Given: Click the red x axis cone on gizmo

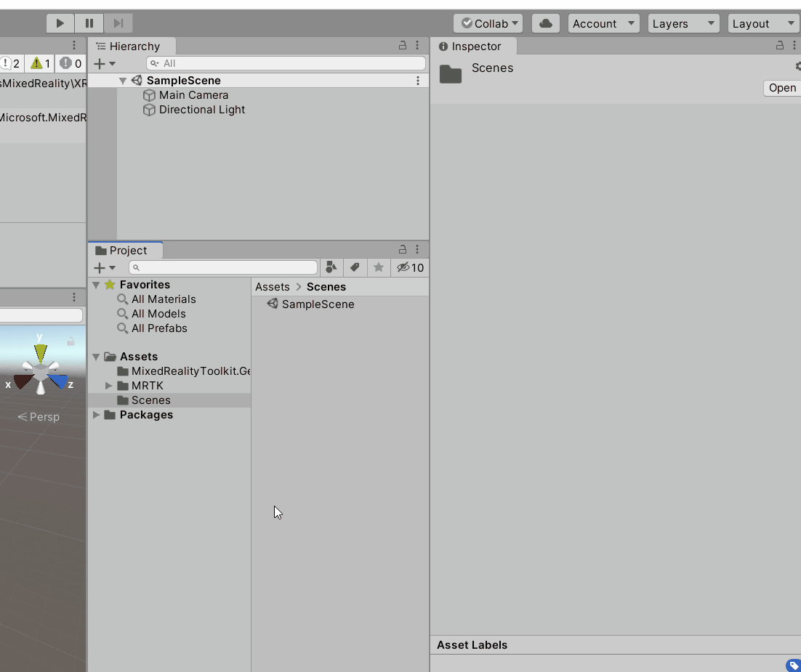Looking at the screenshot, I should click(23, 381).
